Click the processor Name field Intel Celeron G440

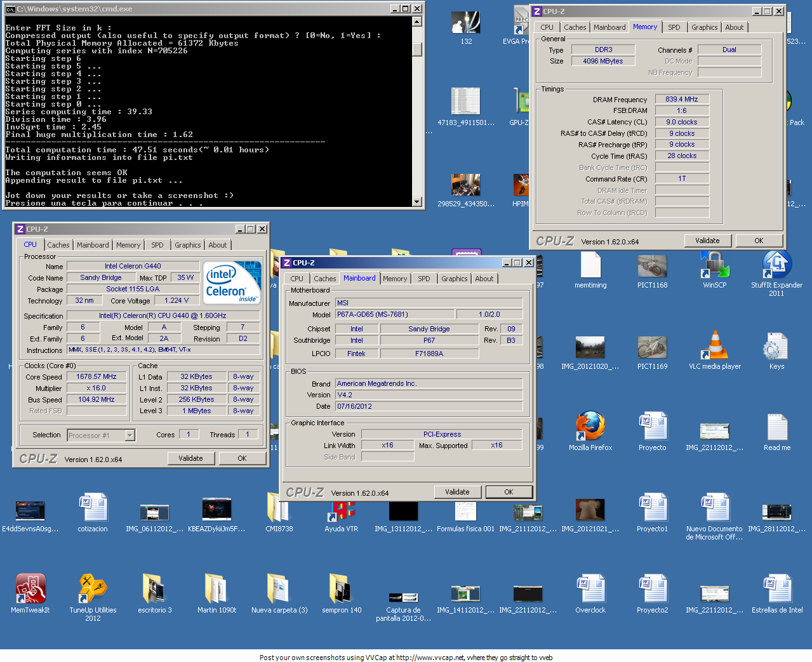pos(133,266)
